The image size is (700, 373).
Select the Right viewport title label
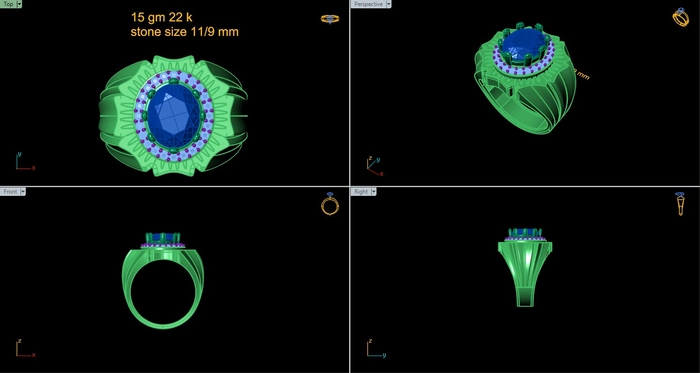coord(361,191)
